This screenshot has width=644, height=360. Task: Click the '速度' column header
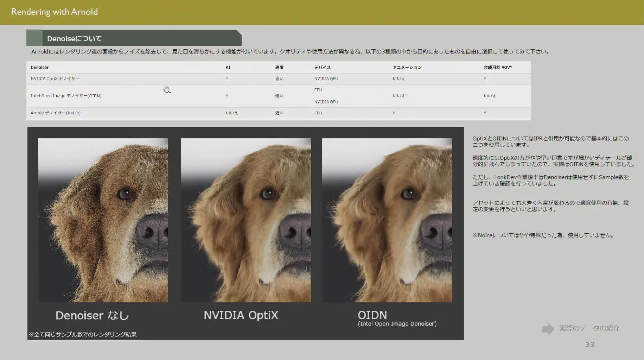click(x=279, y=67)
